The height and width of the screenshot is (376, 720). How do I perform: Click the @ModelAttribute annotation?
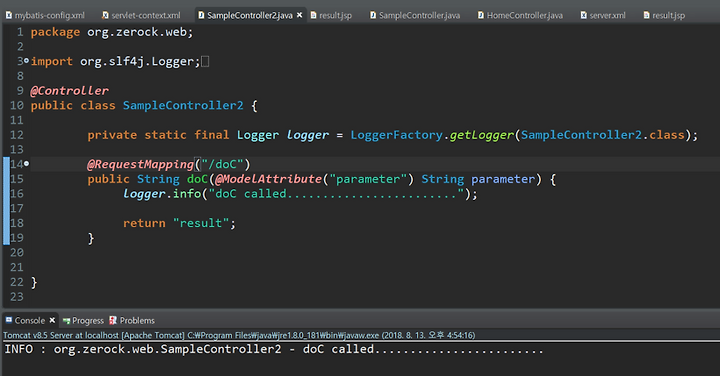(269, 179)
